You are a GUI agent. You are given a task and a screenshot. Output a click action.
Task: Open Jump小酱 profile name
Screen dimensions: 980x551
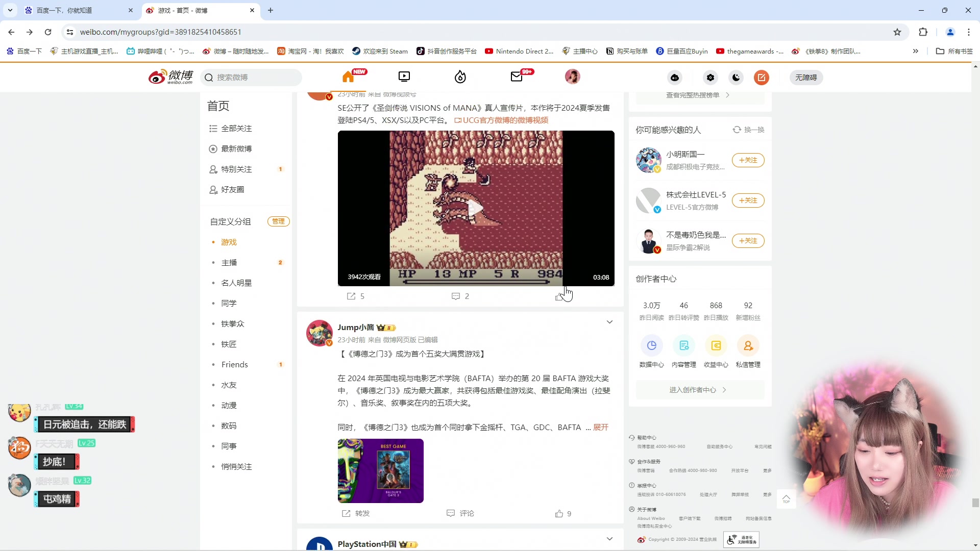(x=356, y=328)
